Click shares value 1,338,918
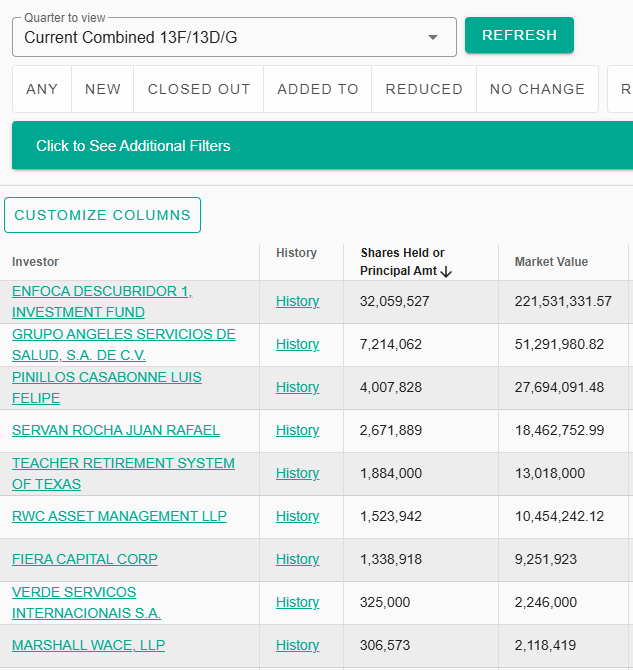 (x=391, y=559)
